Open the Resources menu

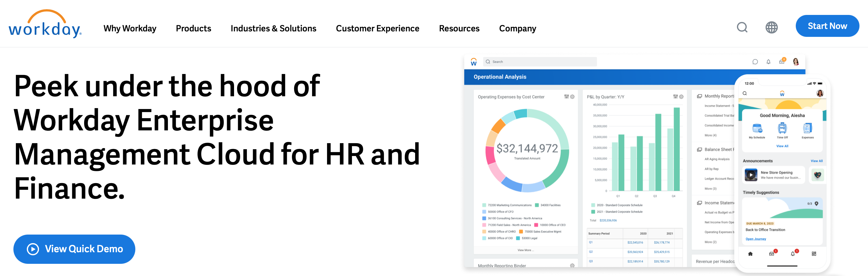pyautogui.click(x=459, y=28)
